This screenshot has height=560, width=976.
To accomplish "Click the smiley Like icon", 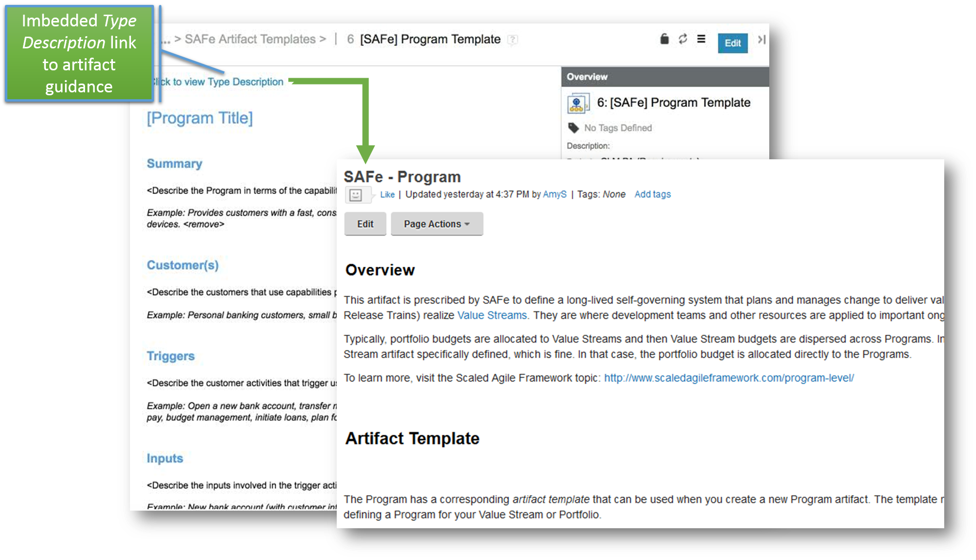I will coord(356,195).
